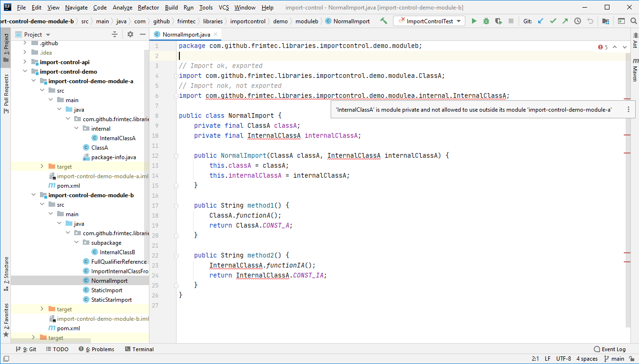Click the Rollback undo arrow icon
This screenshot has width=639, height=364.
(590, 21)
